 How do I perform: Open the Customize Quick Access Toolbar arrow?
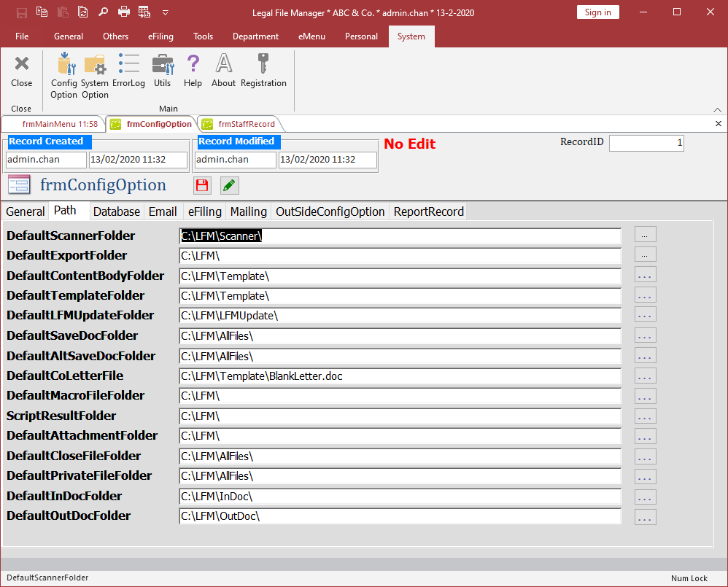[166, 12]
